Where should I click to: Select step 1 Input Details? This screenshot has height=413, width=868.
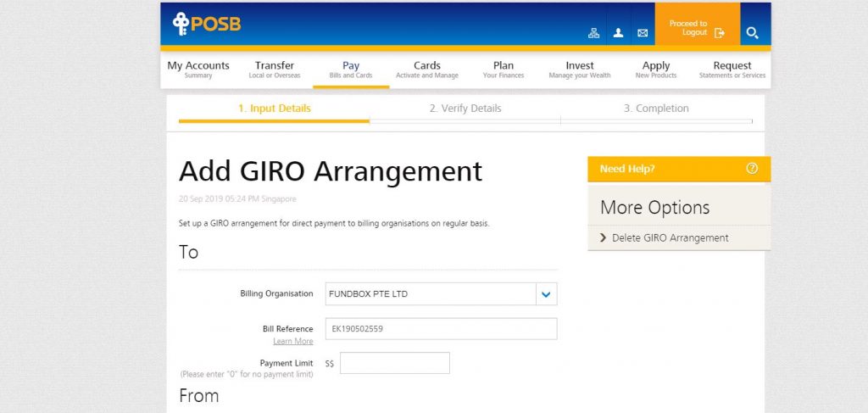coord(275,109)
